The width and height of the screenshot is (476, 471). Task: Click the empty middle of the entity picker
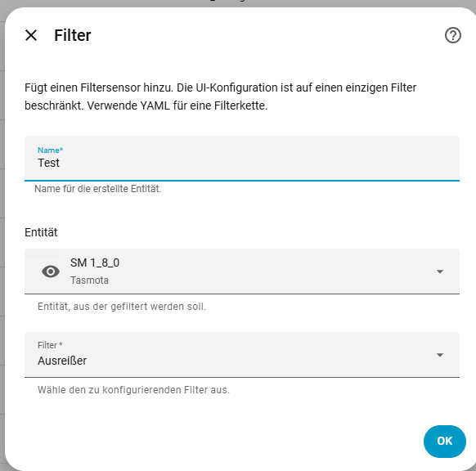273,271
